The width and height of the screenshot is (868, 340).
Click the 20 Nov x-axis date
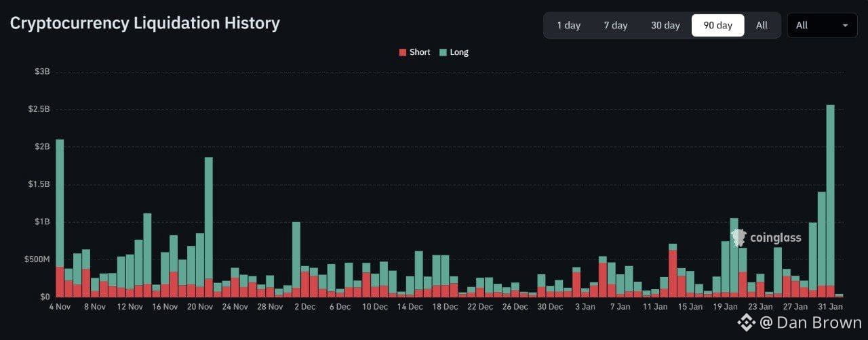click(200, 307)
